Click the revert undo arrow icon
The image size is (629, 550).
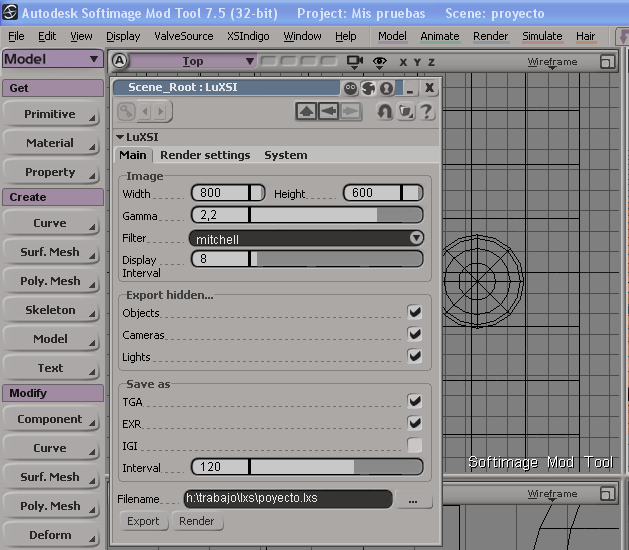coord(384,112)
